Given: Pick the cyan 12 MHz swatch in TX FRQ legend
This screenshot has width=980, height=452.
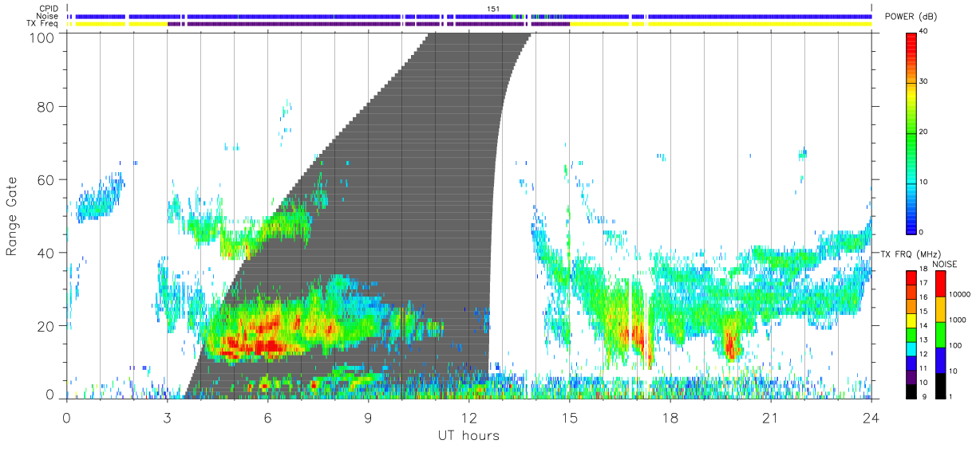Looking at the screenshot, I should pos(912,348).
